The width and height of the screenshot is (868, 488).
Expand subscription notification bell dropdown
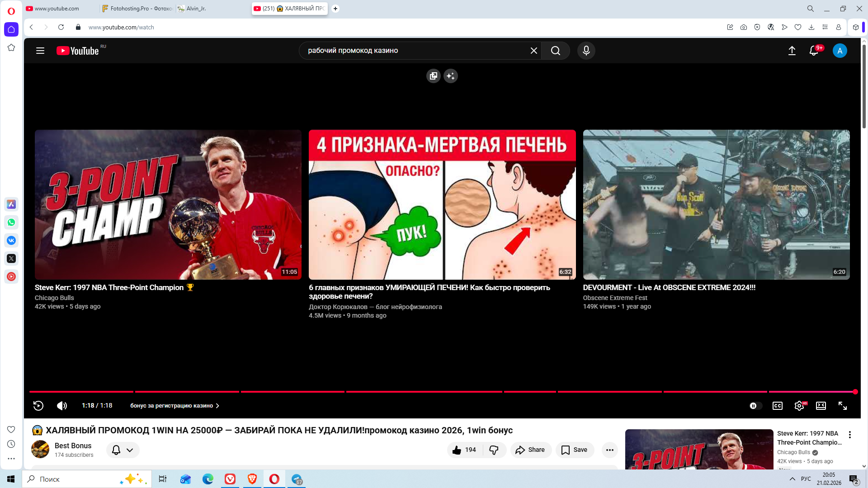tap(123, 450)
